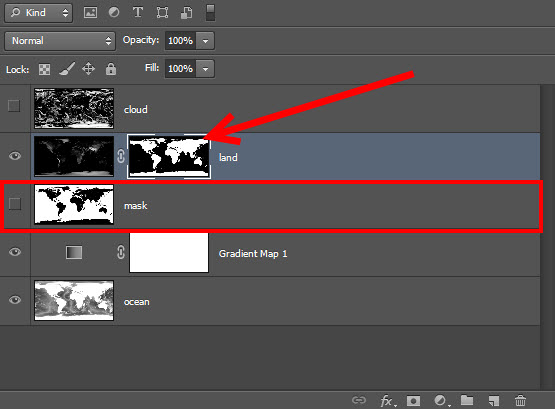The width and height of the screenshot is (555, 409).
Task: Show the hidden mask layer
Action: click(x=15, y=204)
